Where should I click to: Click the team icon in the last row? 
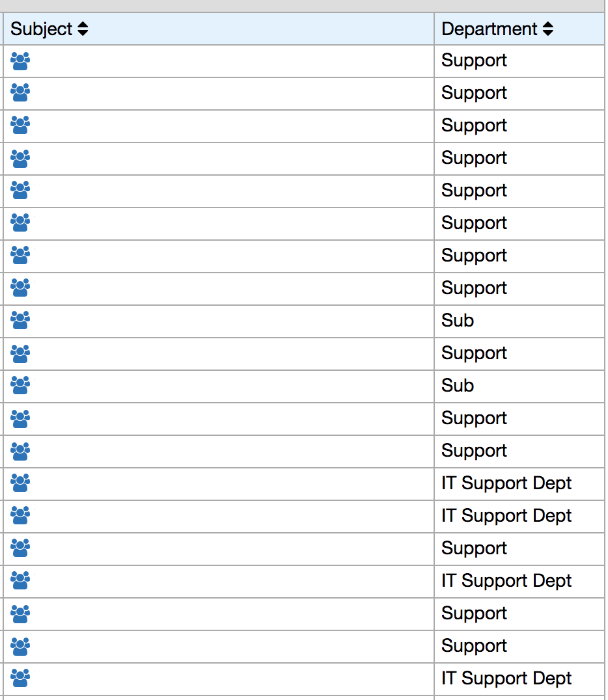pos(20,679)
